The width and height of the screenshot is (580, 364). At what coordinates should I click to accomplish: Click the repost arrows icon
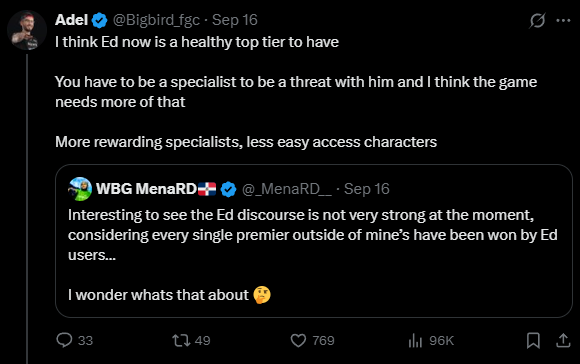tap(181, 340)
